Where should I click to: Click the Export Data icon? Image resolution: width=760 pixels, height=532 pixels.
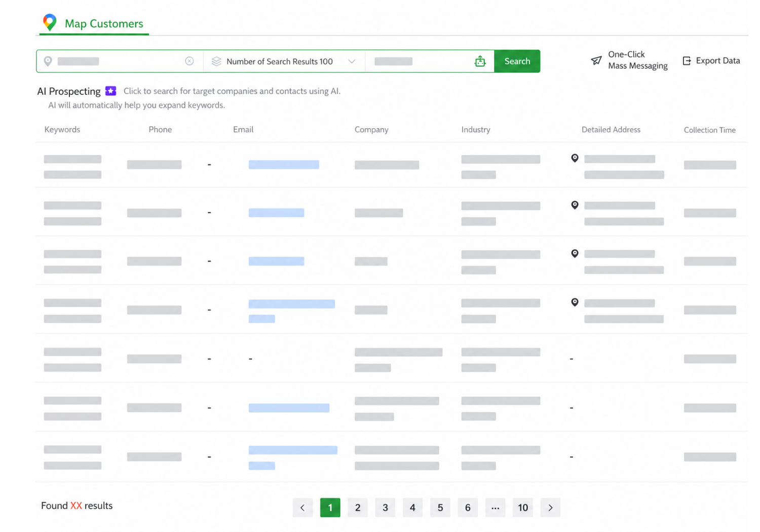(687, 61)
